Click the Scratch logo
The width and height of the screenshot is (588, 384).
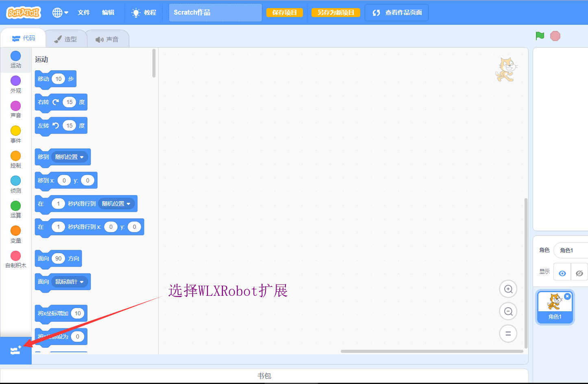(24, 13)
